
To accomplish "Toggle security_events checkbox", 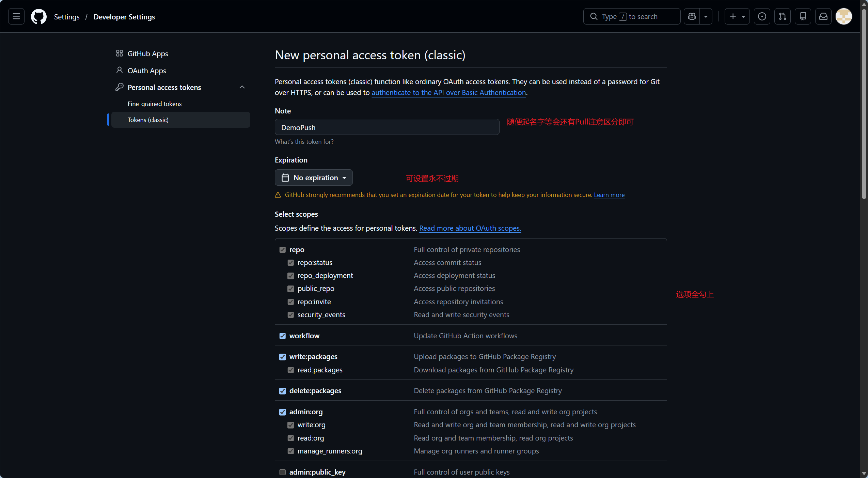I will point(291,315).
